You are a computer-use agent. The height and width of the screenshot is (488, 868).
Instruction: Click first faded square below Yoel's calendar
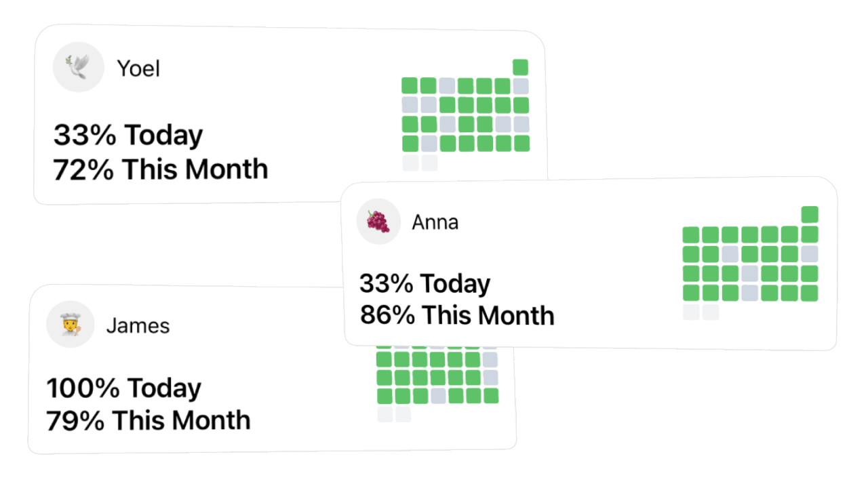coord(410,163)
